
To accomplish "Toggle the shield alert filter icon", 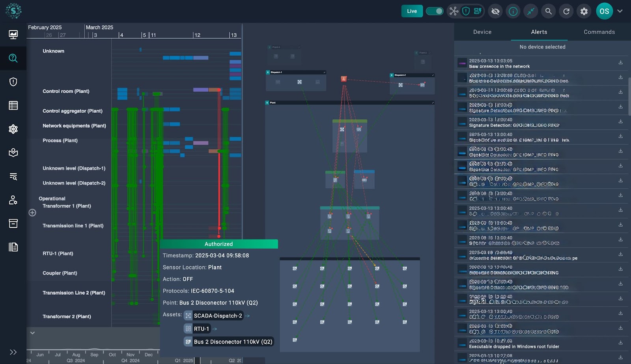I will pyautogui.click(x=466, y=11).
